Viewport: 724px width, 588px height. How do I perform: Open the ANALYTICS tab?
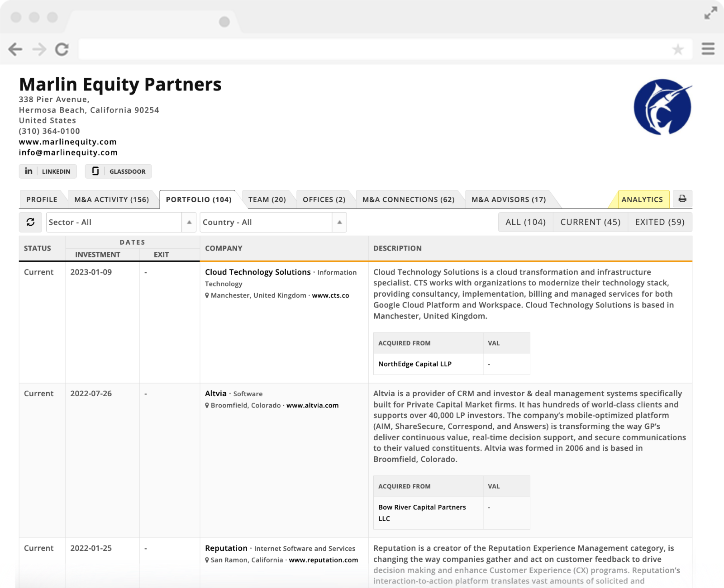coord(643,199)
